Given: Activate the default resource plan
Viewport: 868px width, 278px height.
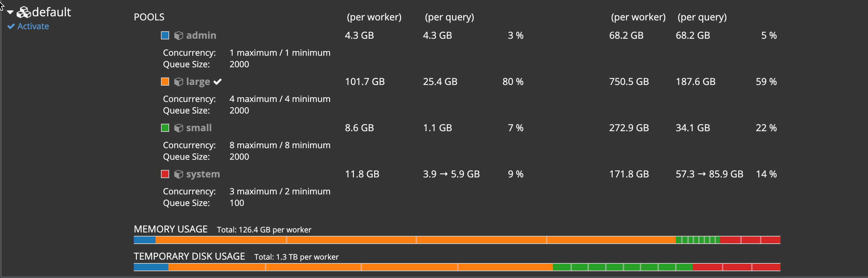Looking at the screenshot, I should (x=33, y=27).
